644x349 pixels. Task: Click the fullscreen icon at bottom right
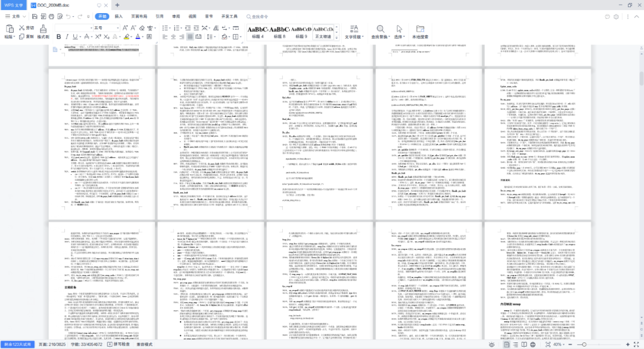point(636,344)
